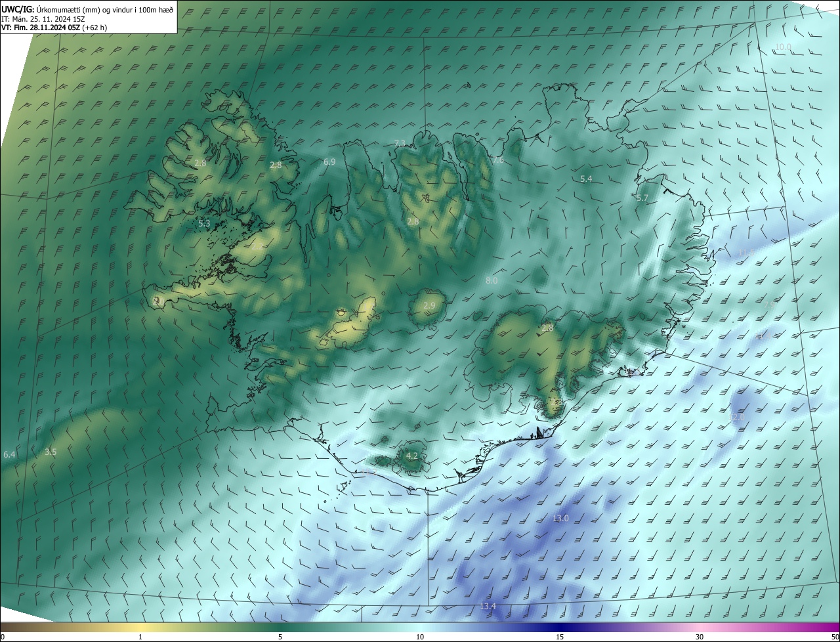This screenshot has height=642, width=840.
Task: Click the 8.0 value in central Iceland
Action: pos(491,281)
